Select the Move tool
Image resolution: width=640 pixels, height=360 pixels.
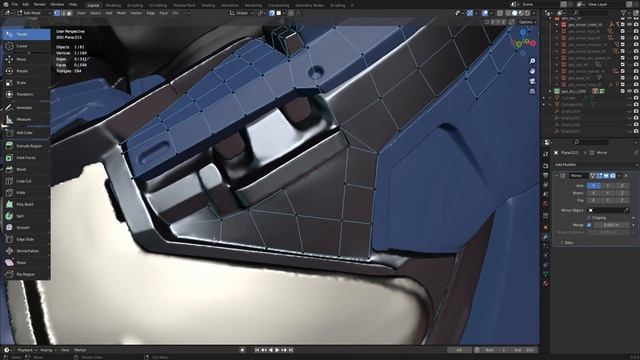[26, 60]
